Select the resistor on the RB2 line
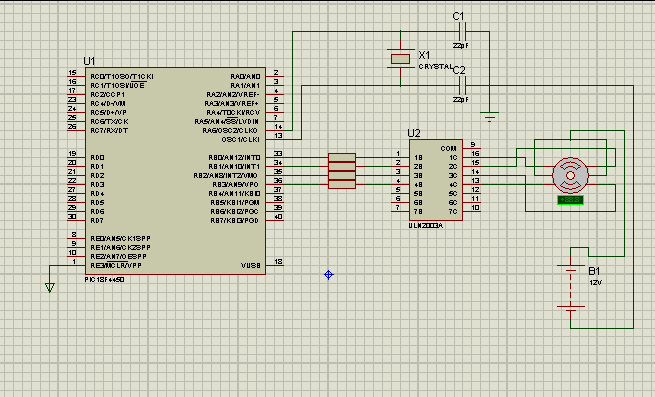 click(342, 176)
